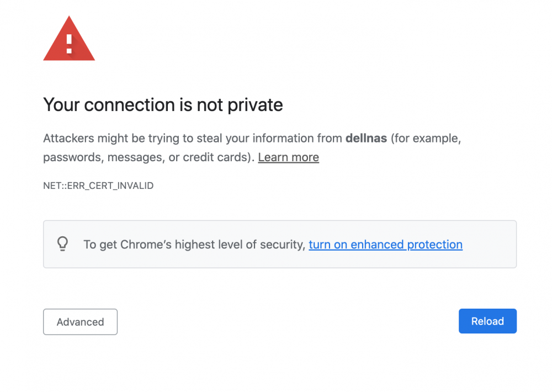Click the bold dellnas hostname
552x392 pixels.
pyautogui.click(x=366, y=138)
